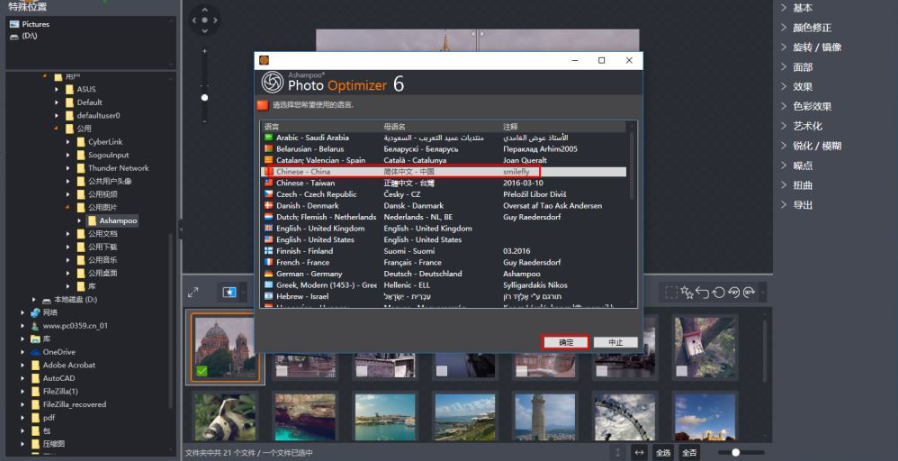Image resolution: width=898 pixels, height=461 pixels.
Task: Open the 效果 effects section
Action: (x=802, y=87)
